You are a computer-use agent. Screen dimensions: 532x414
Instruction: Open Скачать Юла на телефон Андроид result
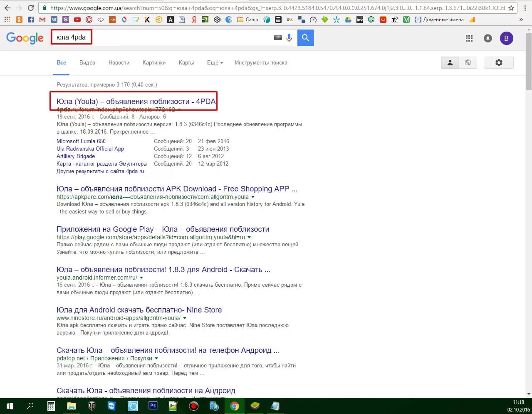coord(168,350)
